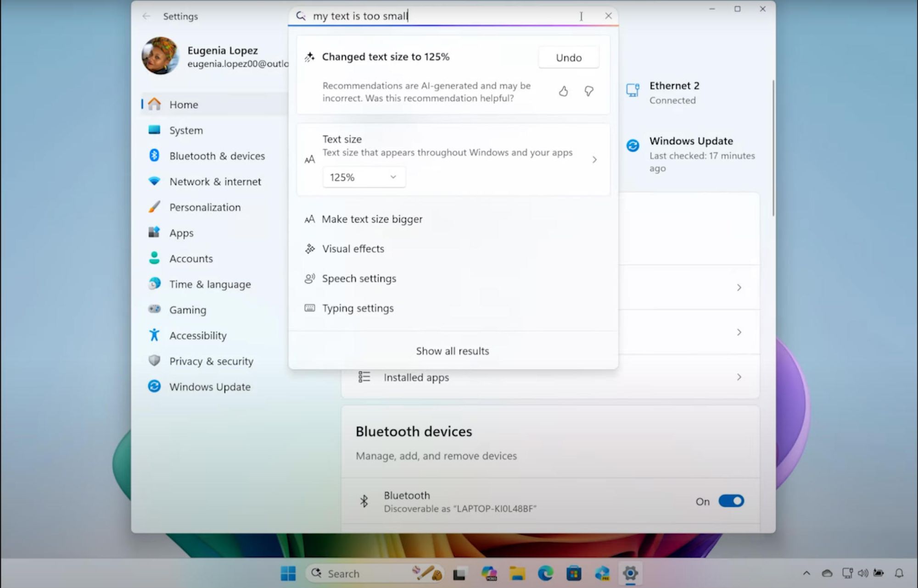The image size is (918, 588).
Task: Expand the Installed apps row chevron
Action: pos(739,377)
